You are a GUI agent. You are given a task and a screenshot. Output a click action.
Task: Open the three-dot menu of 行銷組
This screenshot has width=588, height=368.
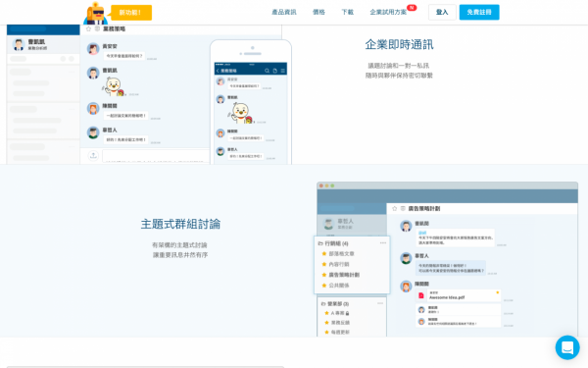(383, 243)
